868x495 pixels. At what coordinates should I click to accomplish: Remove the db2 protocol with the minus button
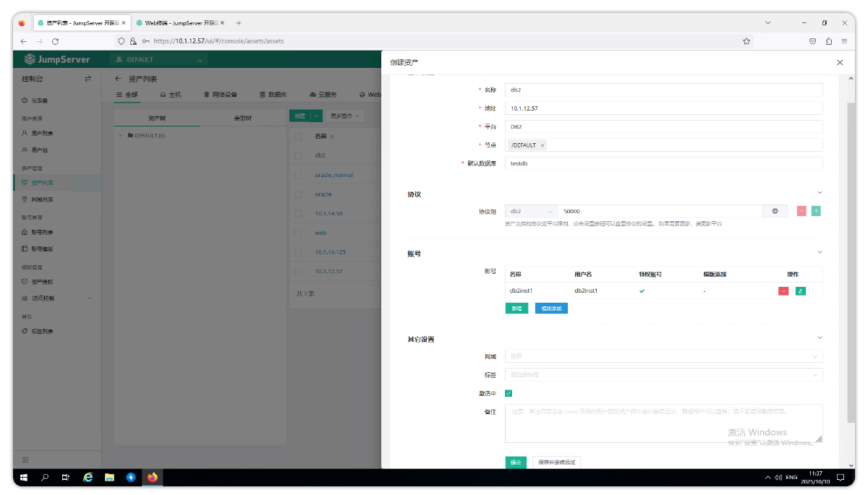pyautogui.click(x=801, y=211)
